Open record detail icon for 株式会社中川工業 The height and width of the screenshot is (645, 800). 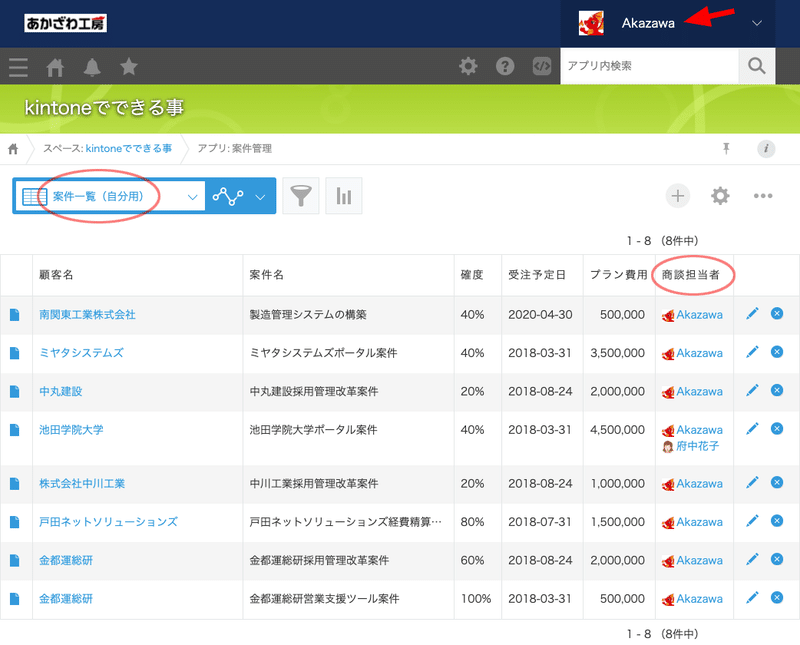pos(15,484)
